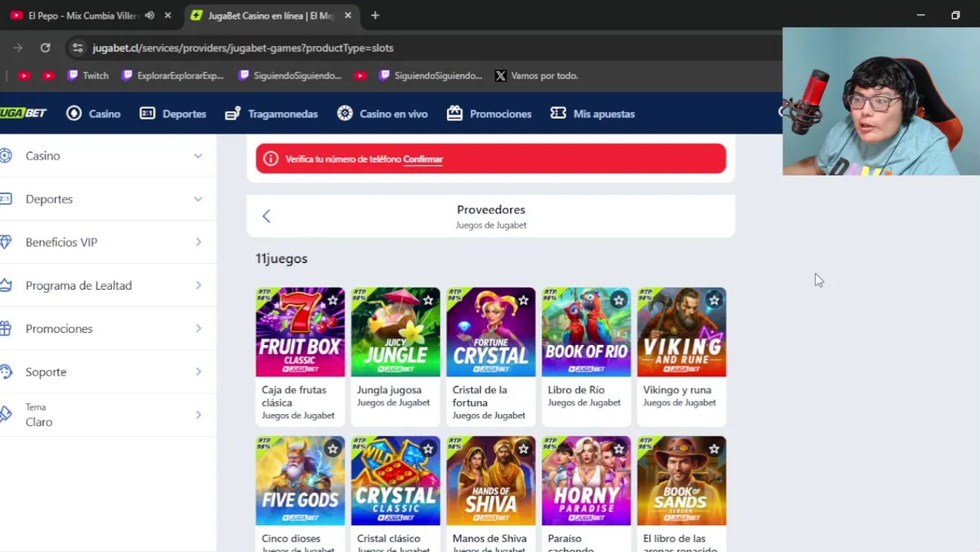Go to Tragamonedas in top navigation
980x552 pixels.
click(x=282, y=113)
